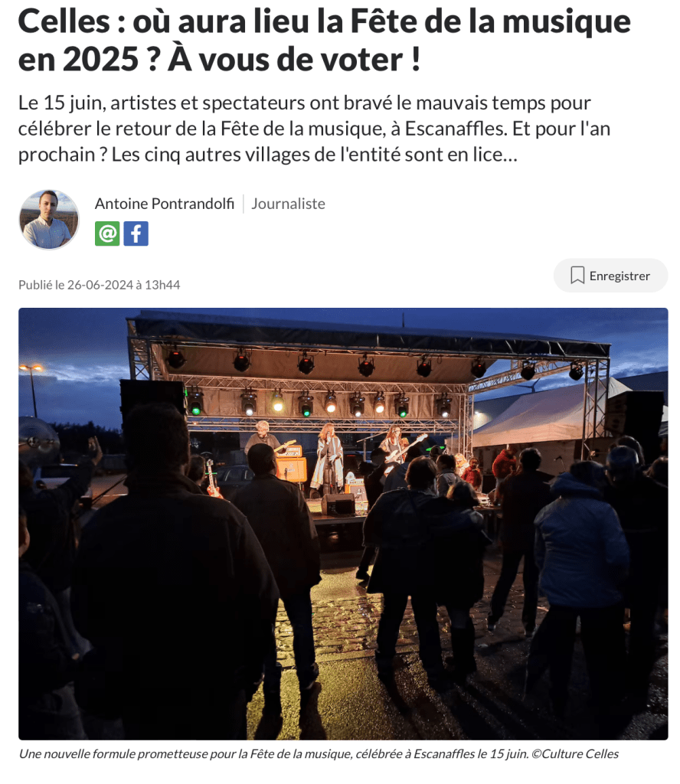Click the '2025' in the headline
Viewport: 680px width, 784px height.
tap(100, 60)
